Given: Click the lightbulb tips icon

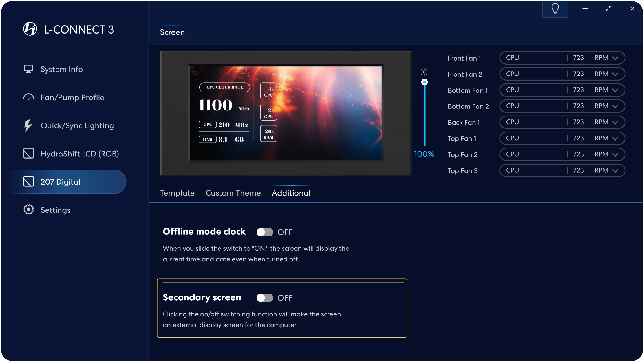Looking at the screenshot, I should click(x=555, y=9).
